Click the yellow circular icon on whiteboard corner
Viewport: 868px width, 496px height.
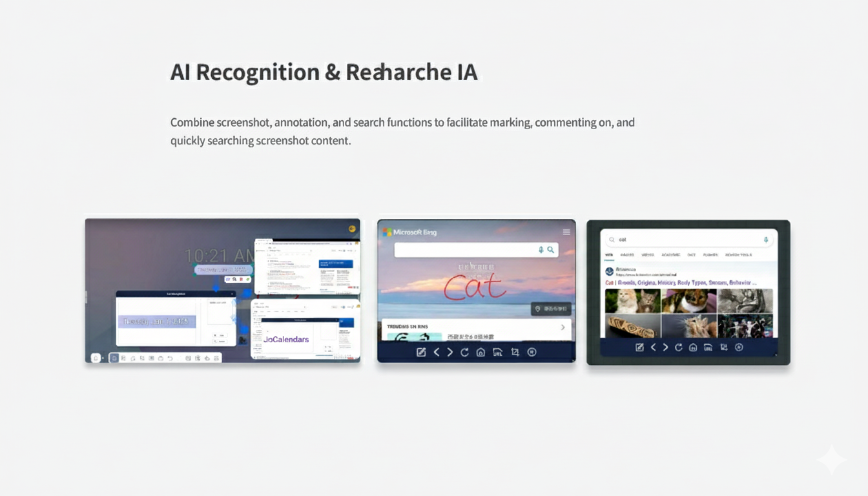(x=352, y=228)
